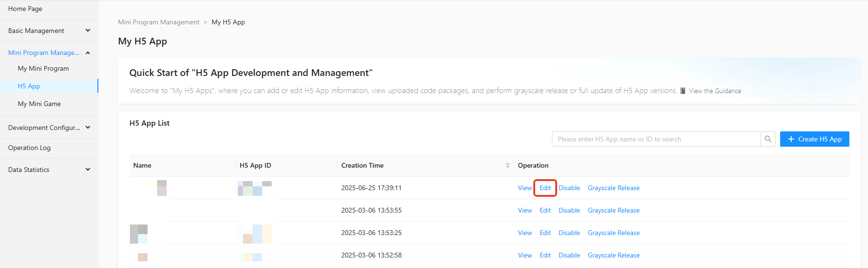Open the View the Guidance link
868x268 pixels.
pyautogui.click(x=714, y=91)
